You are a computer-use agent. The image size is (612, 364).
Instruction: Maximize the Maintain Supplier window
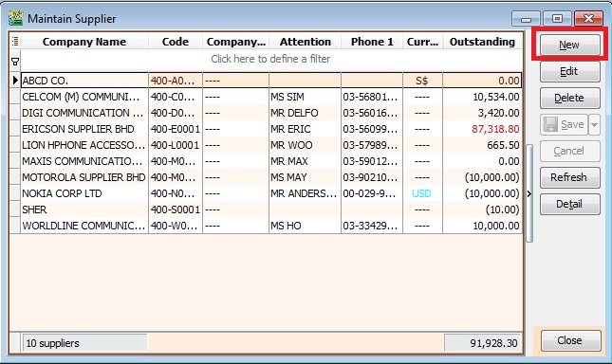pyautogui.click(x=557, y=19)
